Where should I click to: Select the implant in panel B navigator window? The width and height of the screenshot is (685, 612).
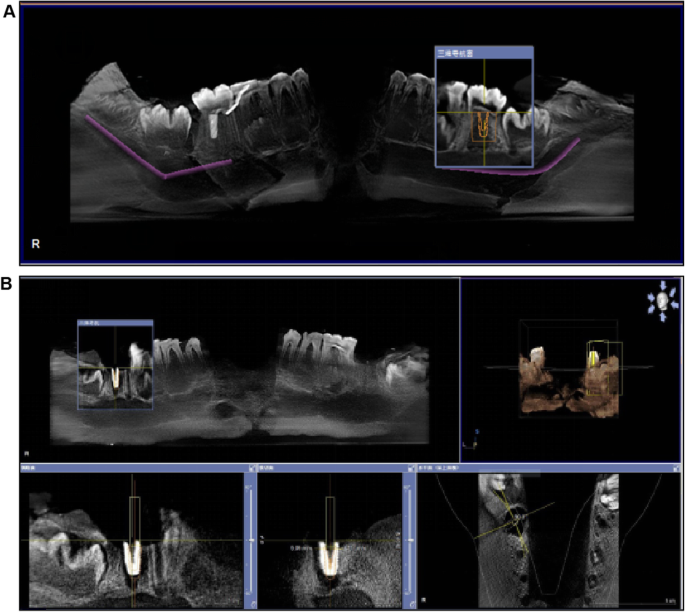pos(115,378)
